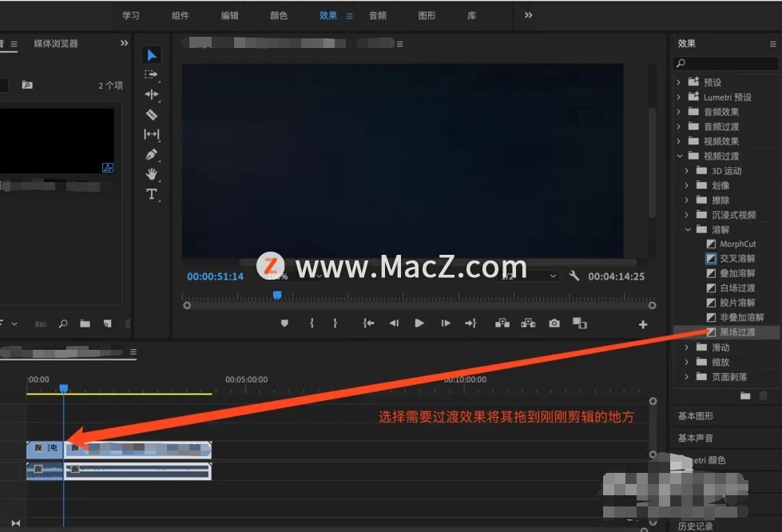The height and width of the screenshot is (532, 782).
Task: Click the Mark In bracket button
Action: pos(312,324)
